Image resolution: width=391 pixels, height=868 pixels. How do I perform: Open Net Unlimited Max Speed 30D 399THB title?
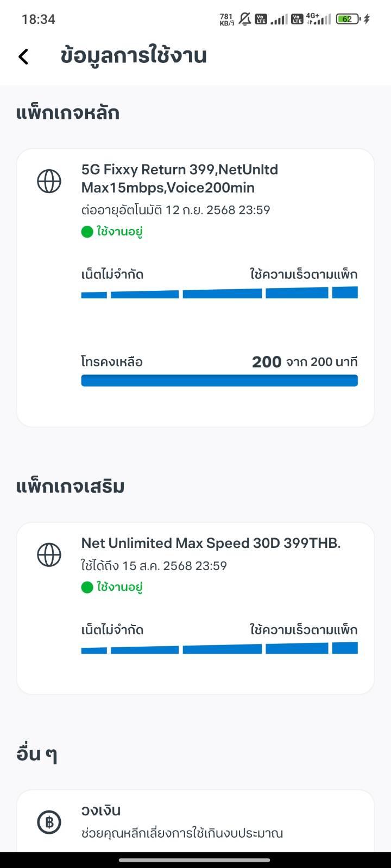coord(211,543)
